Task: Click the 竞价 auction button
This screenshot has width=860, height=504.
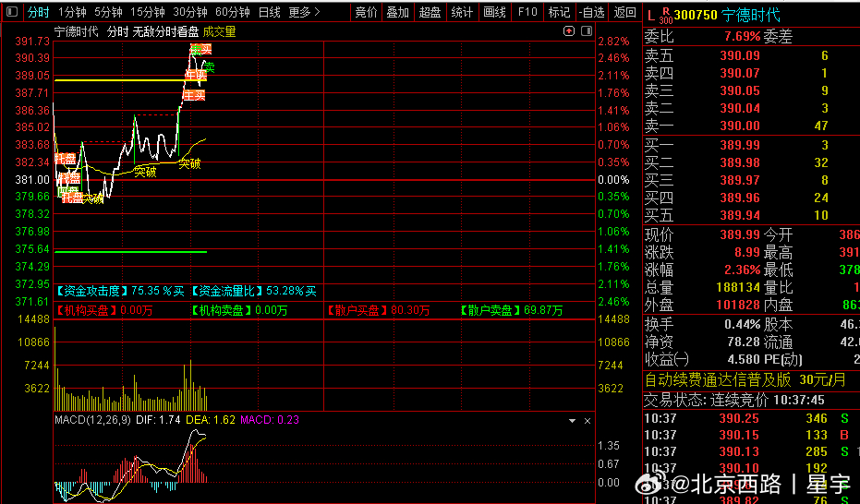Action: [x=367, y=12]
